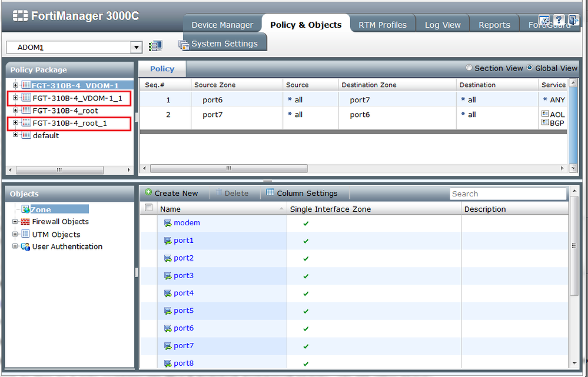Click the Policy Package horizontal scrollbar thumb
Screen dimensions: 588x377
(59, 170)
